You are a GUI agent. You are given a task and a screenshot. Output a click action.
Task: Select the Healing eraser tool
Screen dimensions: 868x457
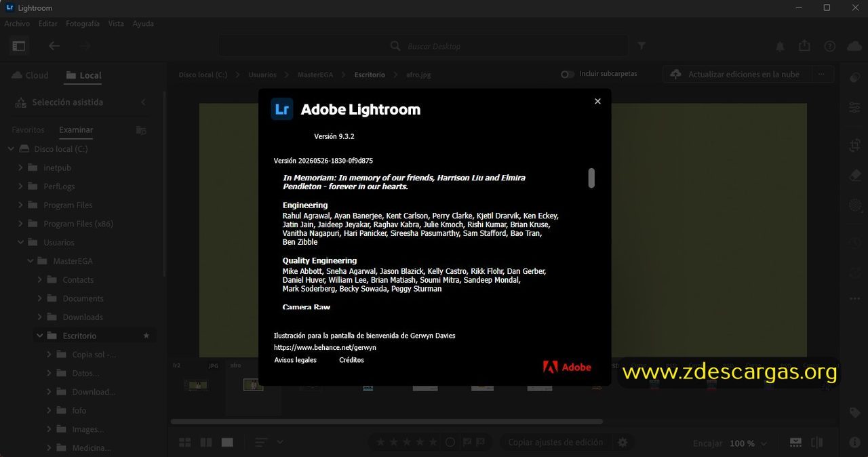tap(854, 176)
